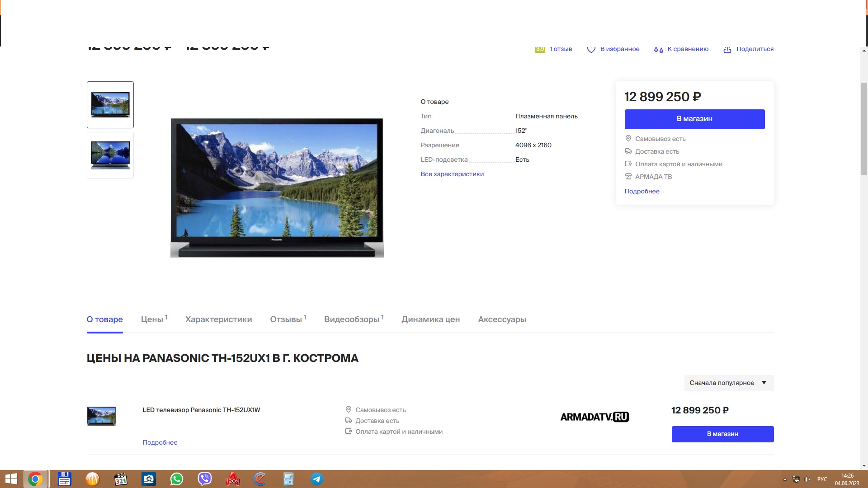Screen dimensions: 868x488
Task: Select the first product thumbnail
Action: [110, 105]
